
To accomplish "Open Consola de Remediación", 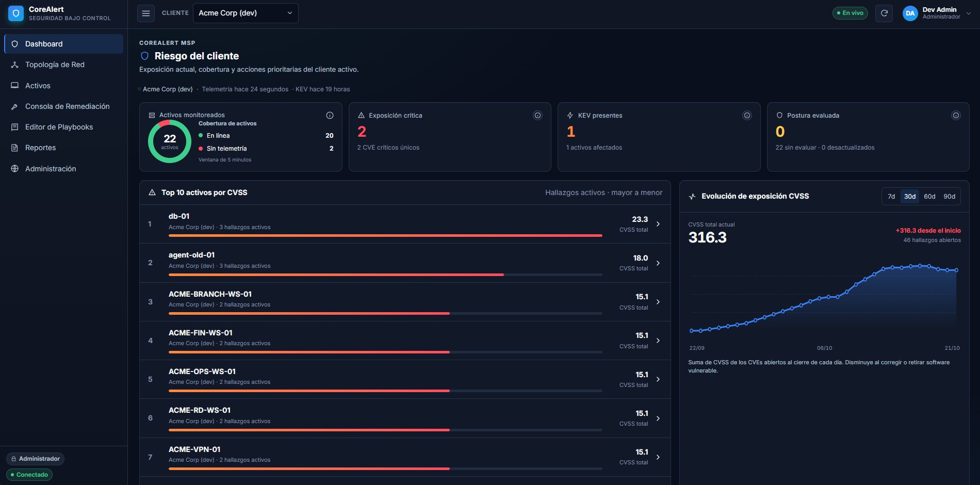I will pyautogui.click(x=63, y=107).
